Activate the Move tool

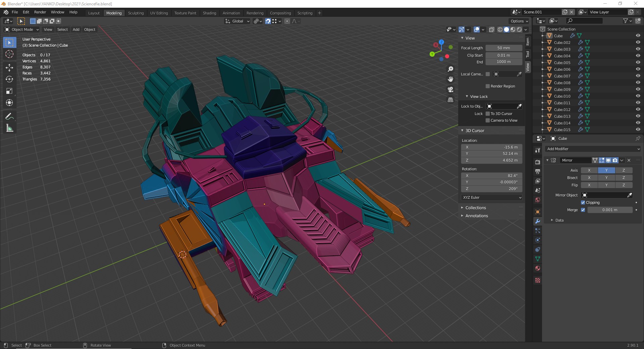[x=9, y=67]
